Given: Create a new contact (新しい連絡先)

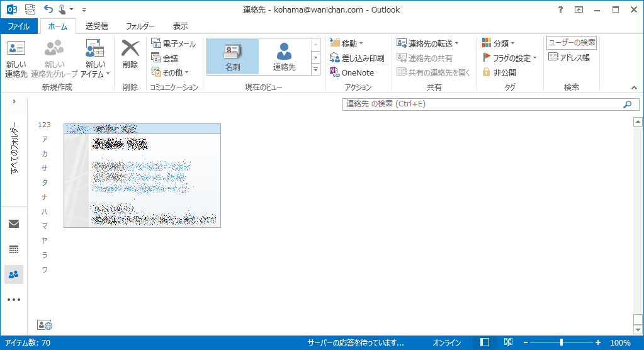Looking at the screenshot, I should [x=16, y=59].
